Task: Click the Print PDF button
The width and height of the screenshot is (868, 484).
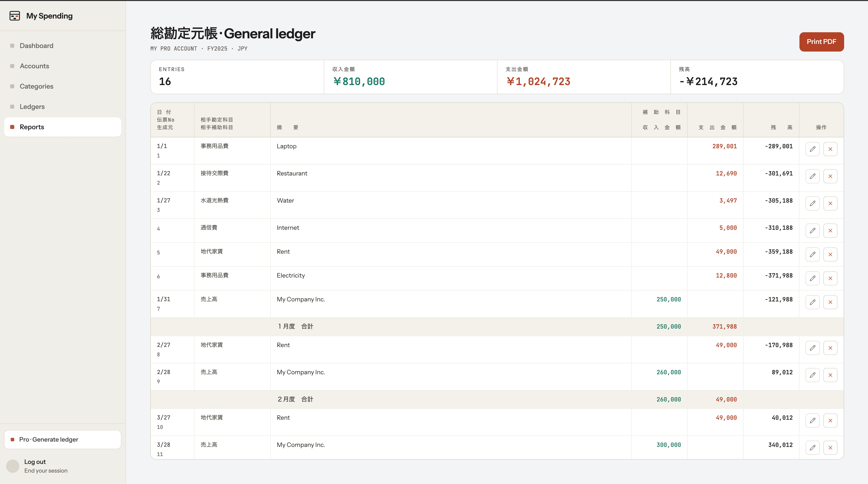Action: [821, 42]
